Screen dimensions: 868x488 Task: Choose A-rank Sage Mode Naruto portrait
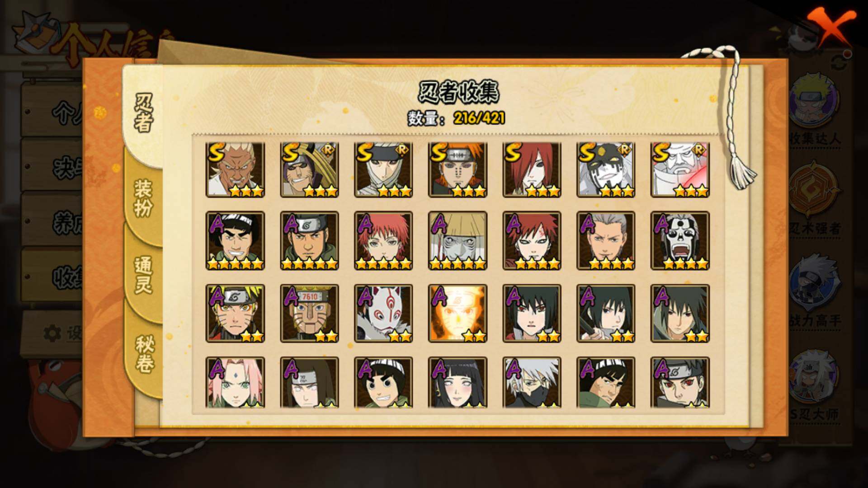(x=235, y=313)
